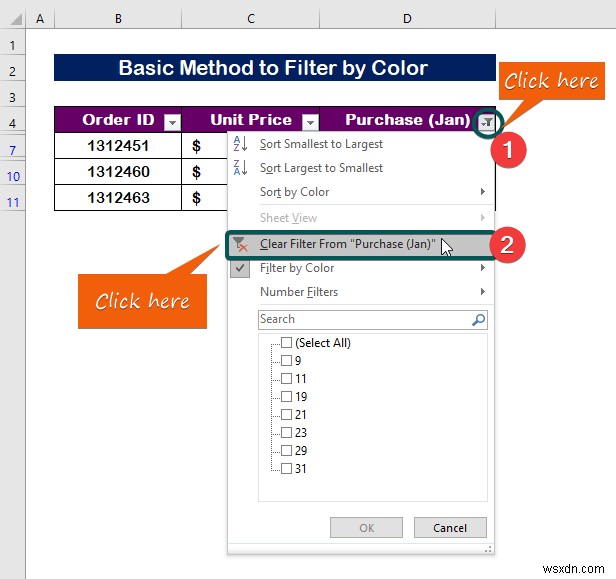Open the Filter by Color option

[361, 268]
